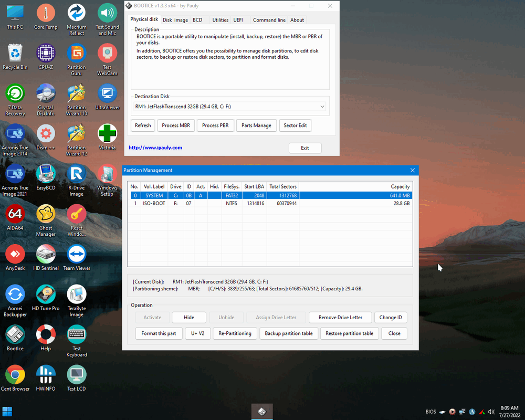Click the Change ID button

click(391, 318)
